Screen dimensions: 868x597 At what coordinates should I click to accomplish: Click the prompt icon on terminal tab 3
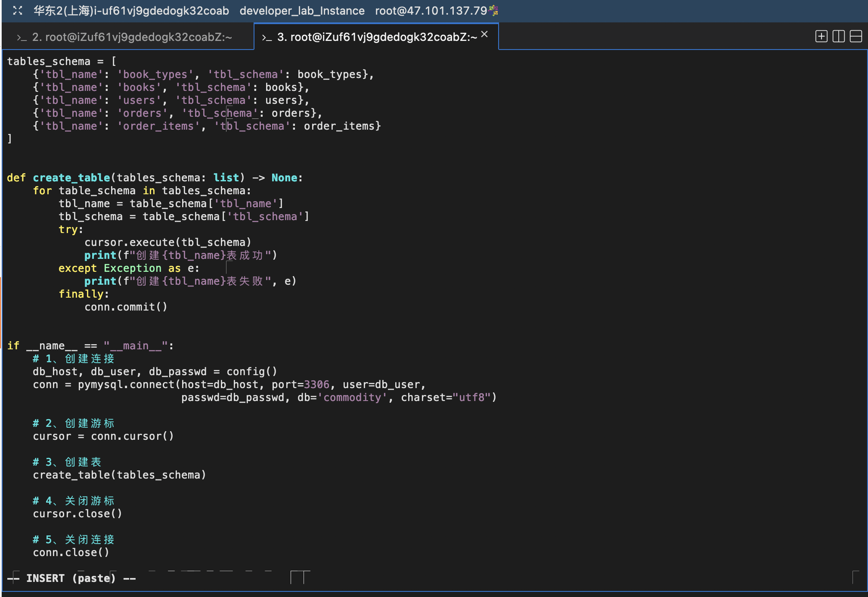(267, 38)
